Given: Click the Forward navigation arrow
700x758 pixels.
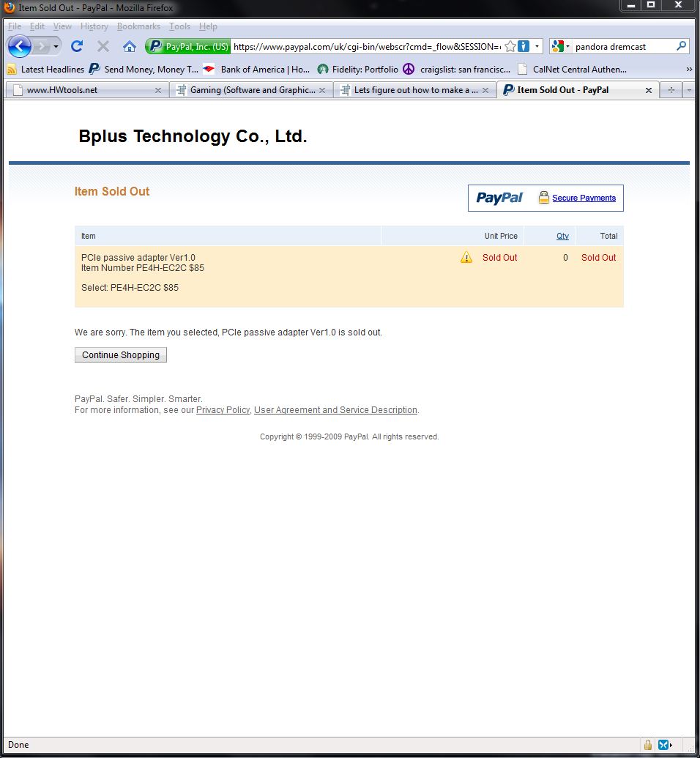Looking at the screenshot, I should [x=42, y=46].
